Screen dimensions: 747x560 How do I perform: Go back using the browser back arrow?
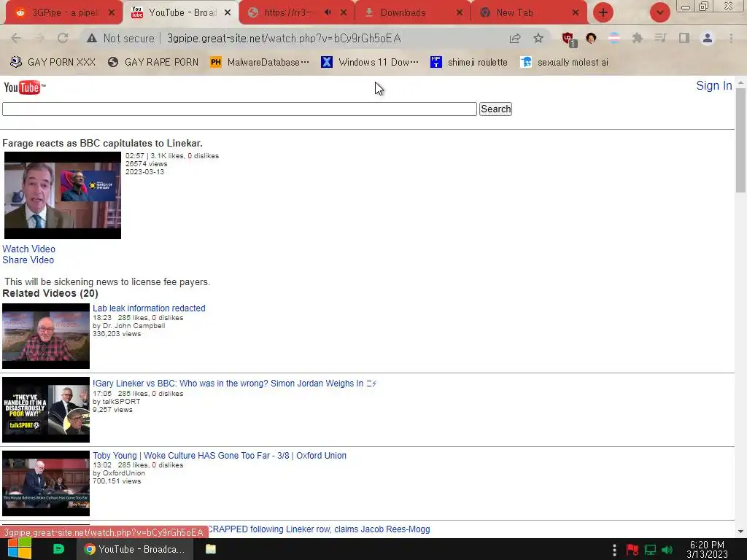tap(16, 38)
